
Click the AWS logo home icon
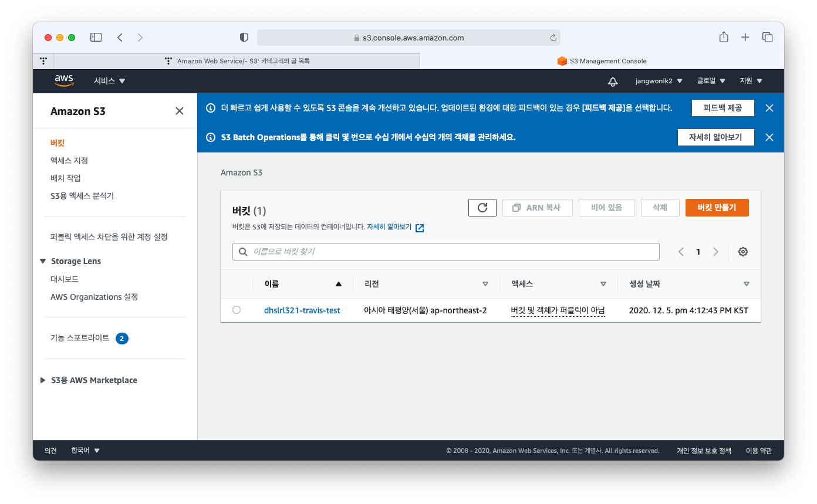(64, 81)
